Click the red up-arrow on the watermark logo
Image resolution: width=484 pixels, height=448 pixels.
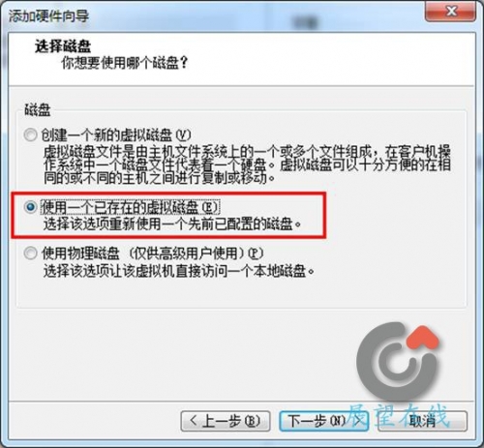pyautogui.click(x=423, y=338)
